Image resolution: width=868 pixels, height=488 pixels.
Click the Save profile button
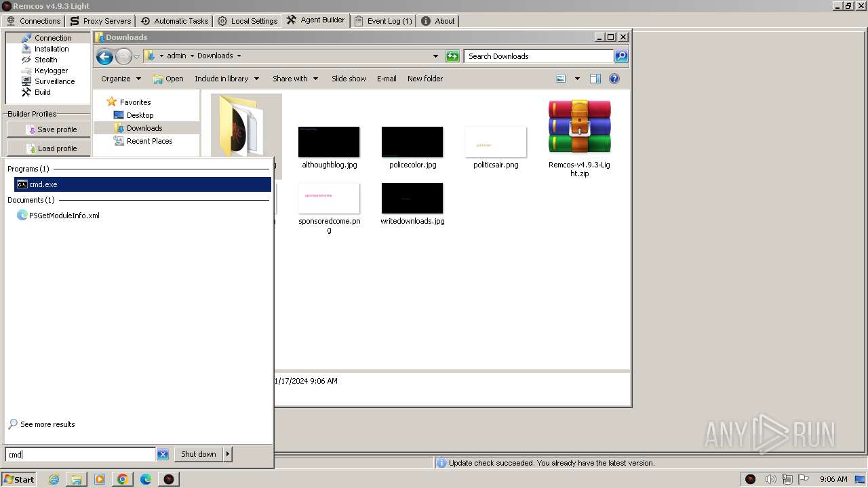(x=49, y=129)
